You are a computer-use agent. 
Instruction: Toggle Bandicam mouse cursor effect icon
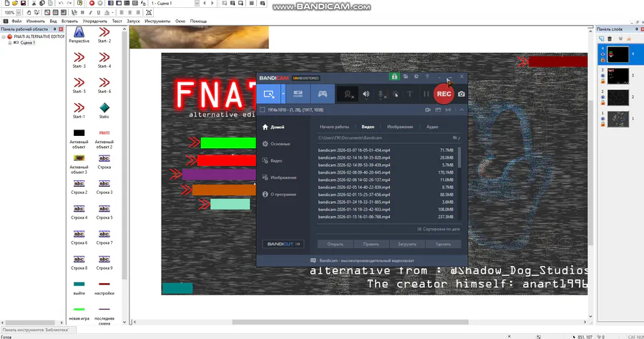point(396,94)
